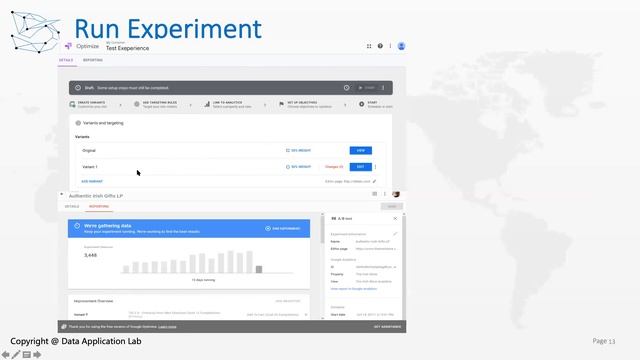The height and width of the screenshot is (360, 640).
Task: Edit the editor page URL pencil icon
Action: pyautogui.click(x=374, y=181)
